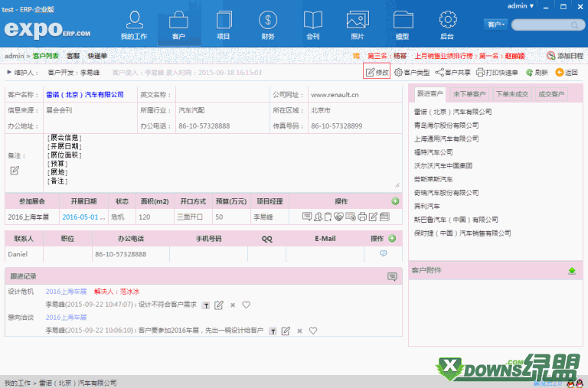The height and width of the screenshot is (388, 588).
Task: Click 客户类型 customer type button
Action: (412, 73)
